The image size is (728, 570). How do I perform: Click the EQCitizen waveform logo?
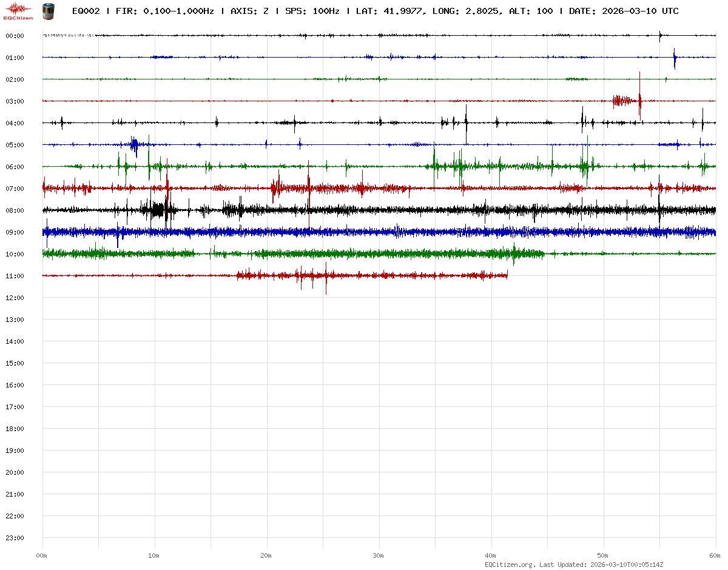point(19,10)
